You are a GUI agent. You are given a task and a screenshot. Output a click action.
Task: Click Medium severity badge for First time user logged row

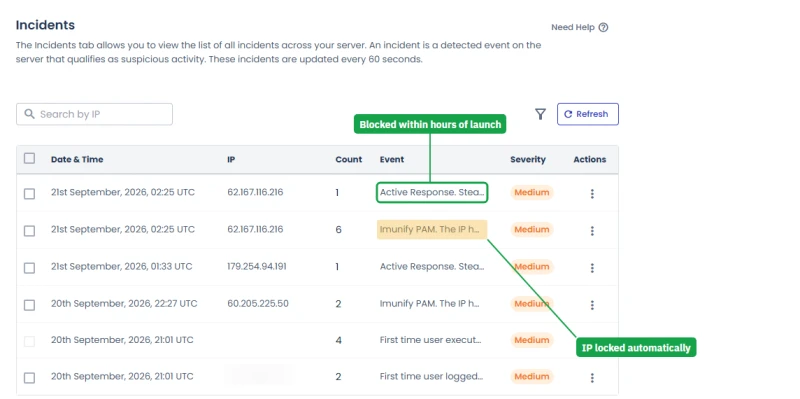click(x=532, y=377)
